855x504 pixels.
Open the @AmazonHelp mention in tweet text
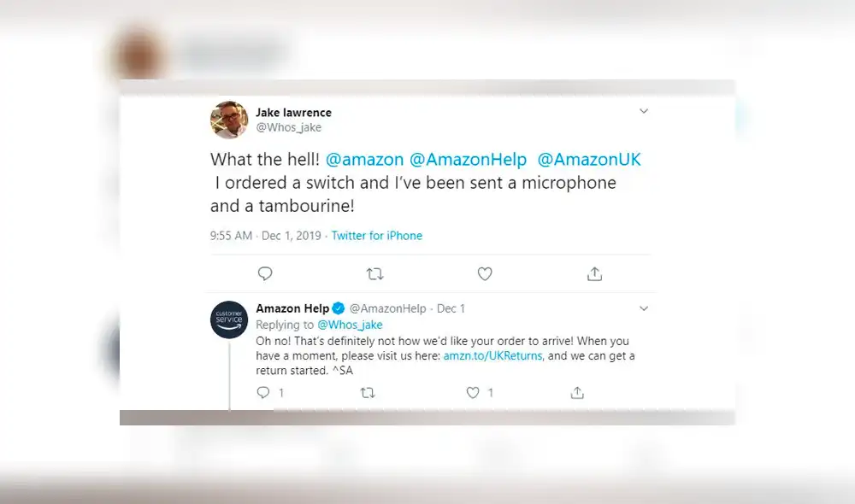point(468,159)
